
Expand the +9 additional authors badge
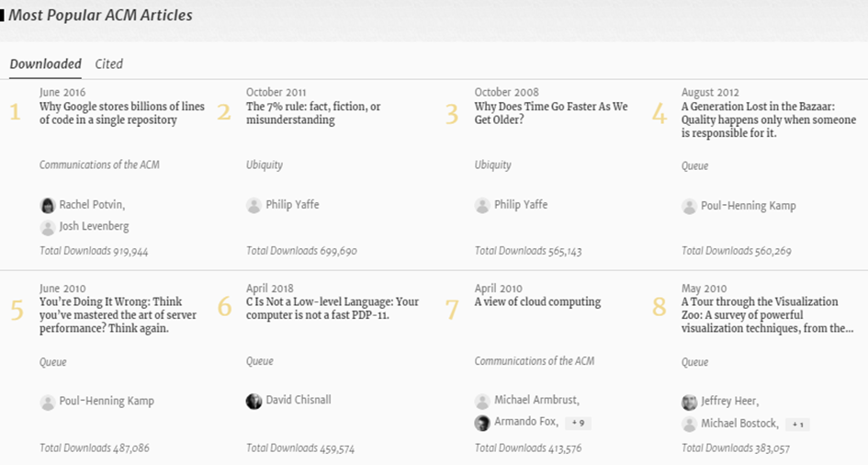coord(578,423)
